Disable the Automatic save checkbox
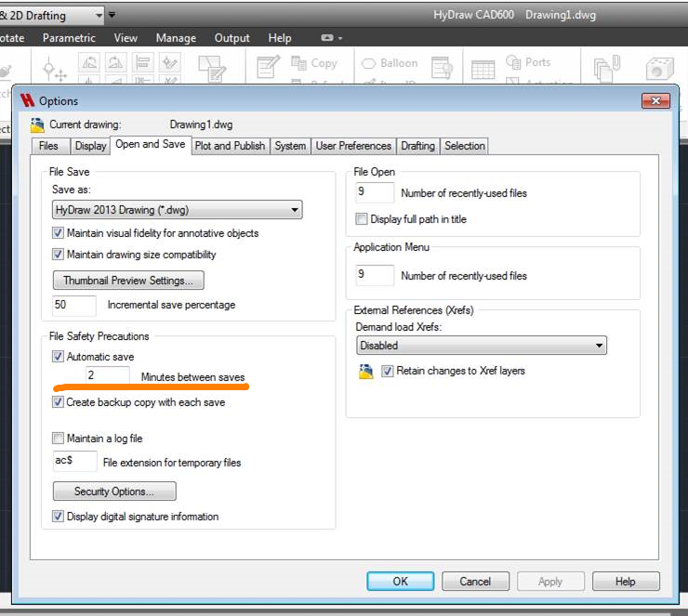This screenshot has height=616, width=688. click(58, 357)
